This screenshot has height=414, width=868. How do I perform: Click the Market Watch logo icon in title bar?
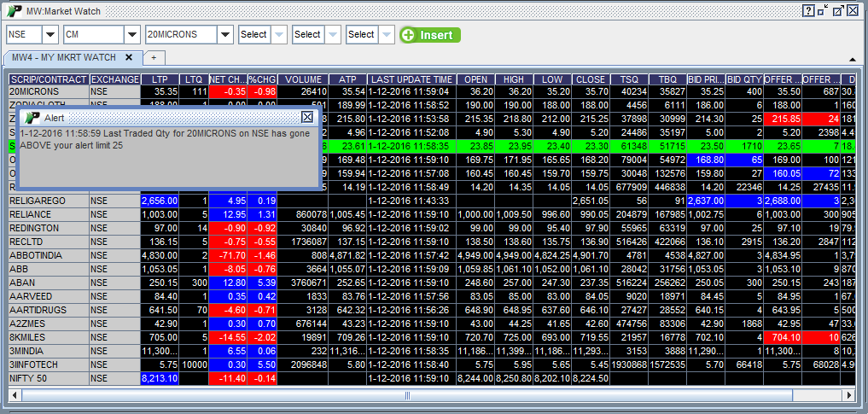tap(15, 11)
